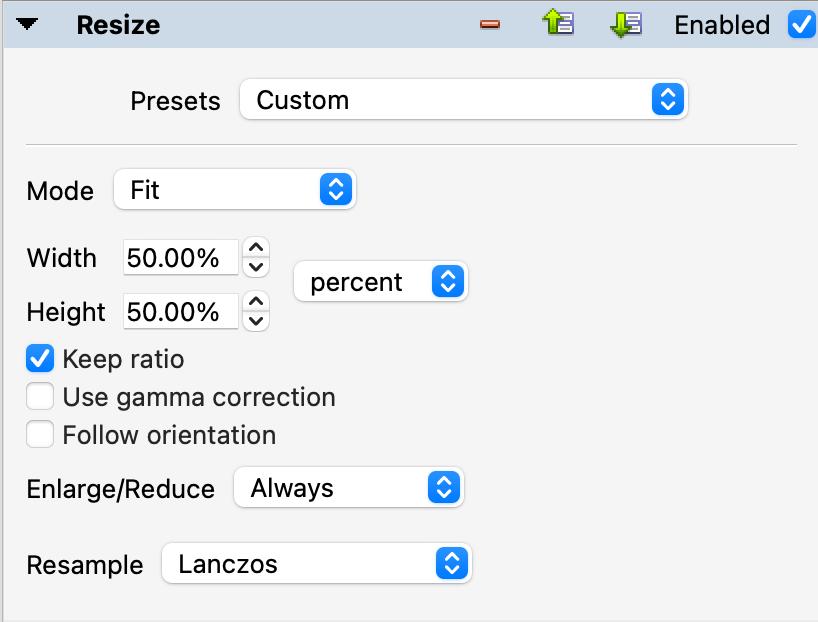This screenshot has width=818, height=622.
Task: Collapse the Resize panel disclosure triangle
Action: (x=27, y=24)
